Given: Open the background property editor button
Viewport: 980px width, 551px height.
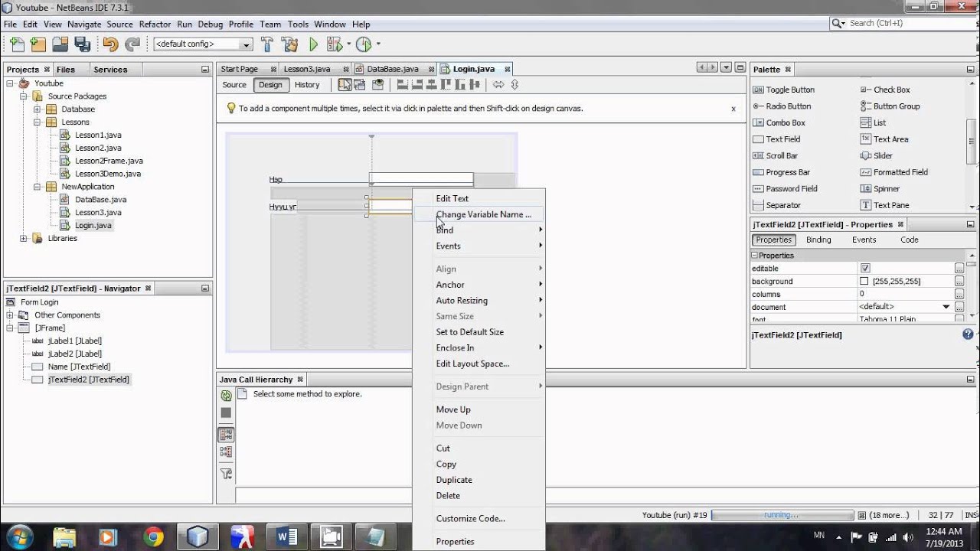Looking at the screenshot, I should 959,282.
